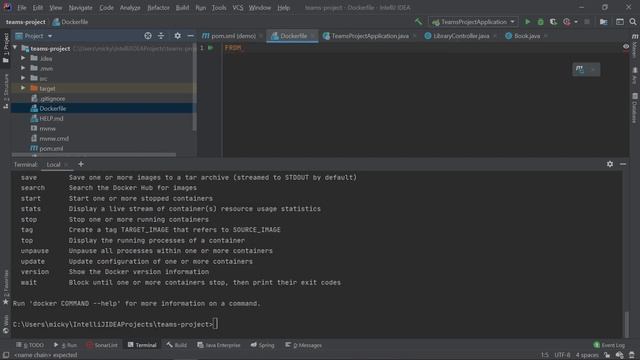Open the Favorites side tool window
The height and width of the screenshot is (360, 640).
pos(6,287)
